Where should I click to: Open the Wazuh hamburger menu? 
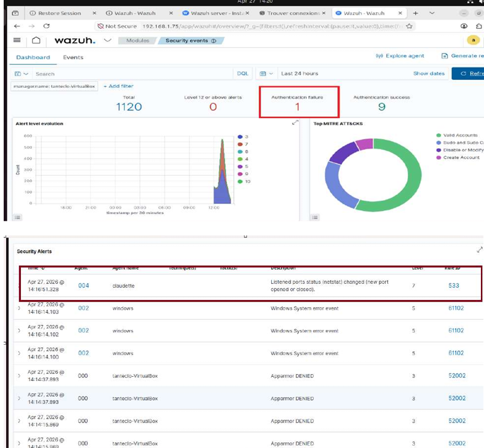17,40
